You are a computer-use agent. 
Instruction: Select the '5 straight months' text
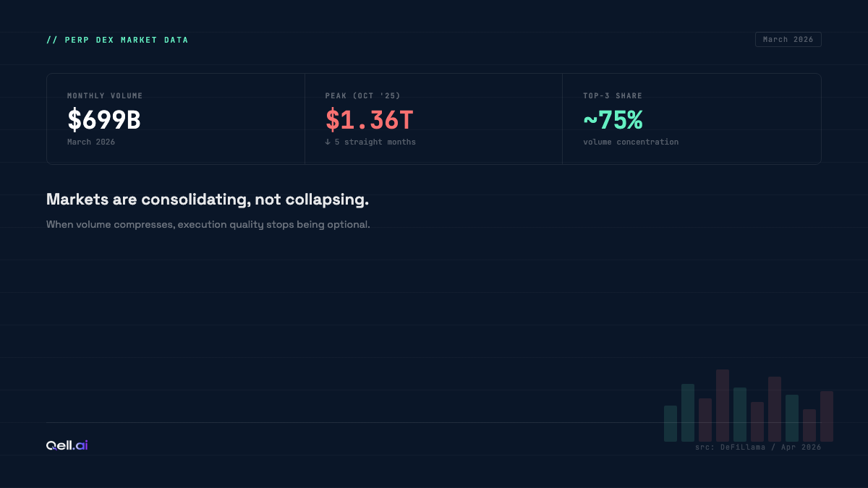pos(375,142)
